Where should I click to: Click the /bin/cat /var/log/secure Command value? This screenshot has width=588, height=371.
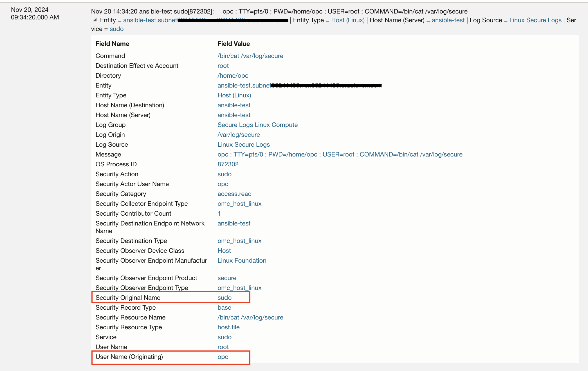point(250,56)
